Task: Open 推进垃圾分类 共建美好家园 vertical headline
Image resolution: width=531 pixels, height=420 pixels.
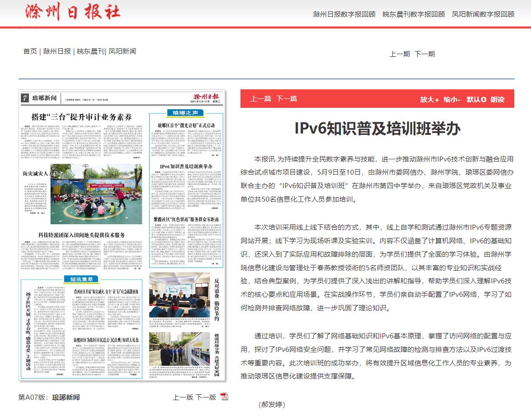Action: 217,355
